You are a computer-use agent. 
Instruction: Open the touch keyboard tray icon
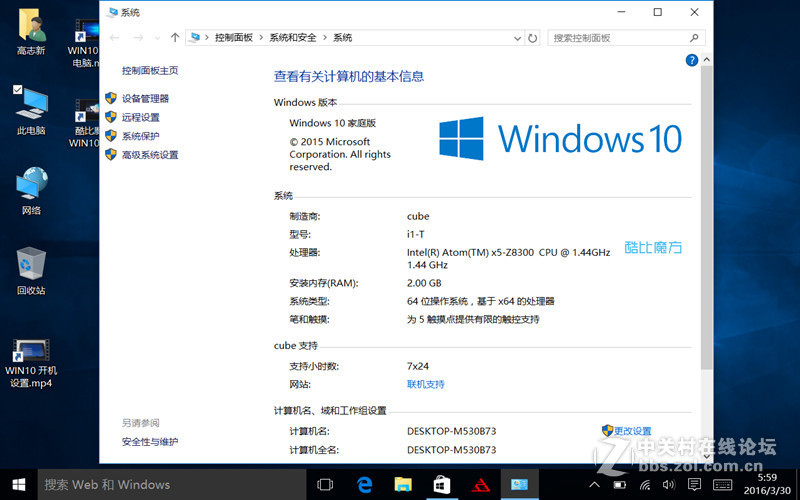tap(722, 485)
